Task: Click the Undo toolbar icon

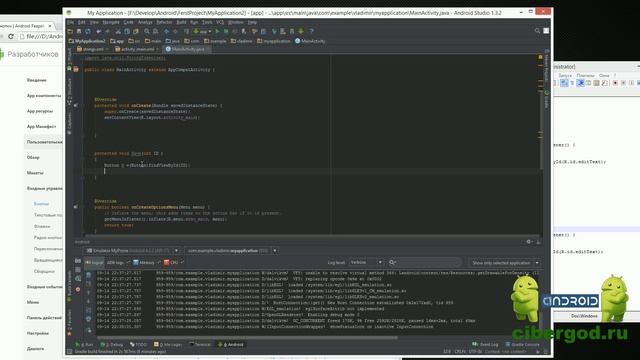Action: (99, 31)
